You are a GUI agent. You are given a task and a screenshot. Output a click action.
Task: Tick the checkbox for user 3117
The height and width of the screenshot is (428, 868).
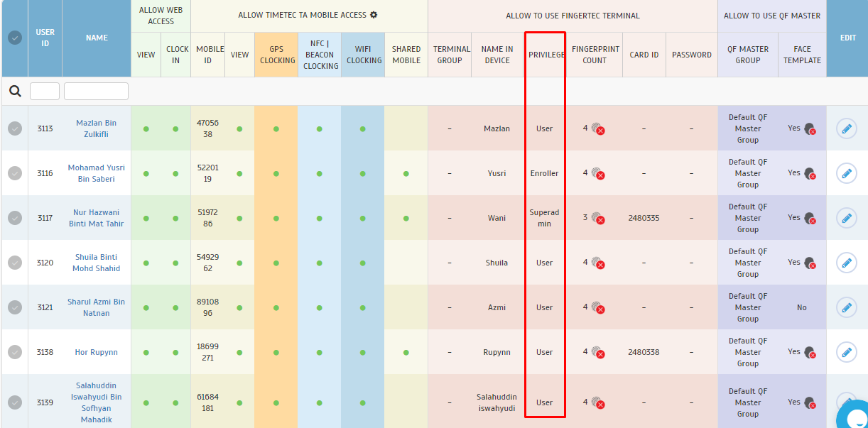click(14, 218)
